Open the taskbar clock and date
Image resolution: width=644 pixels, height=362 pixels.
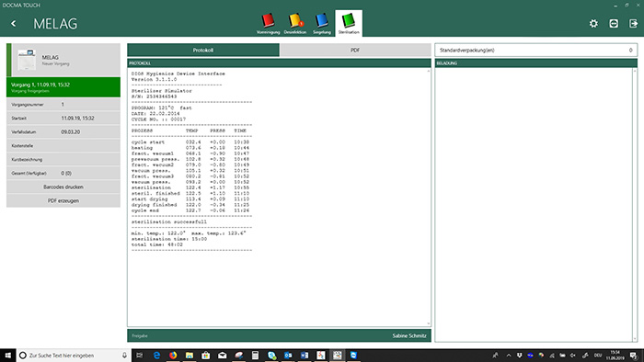[615, 356]
